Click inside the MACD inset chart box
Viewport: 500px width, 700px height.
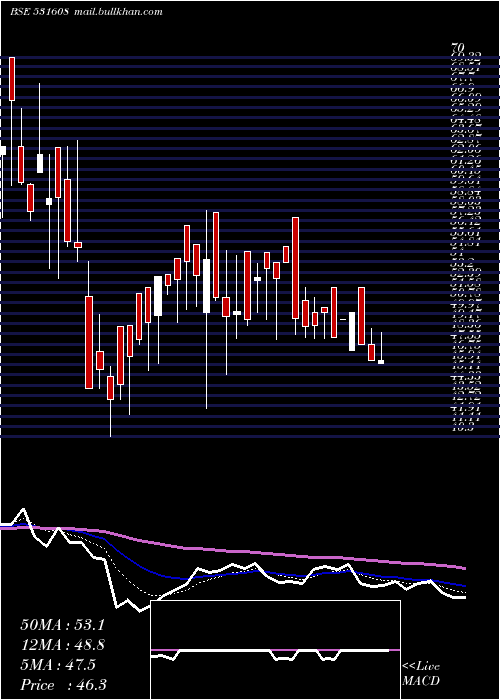(x=275, y=650)
